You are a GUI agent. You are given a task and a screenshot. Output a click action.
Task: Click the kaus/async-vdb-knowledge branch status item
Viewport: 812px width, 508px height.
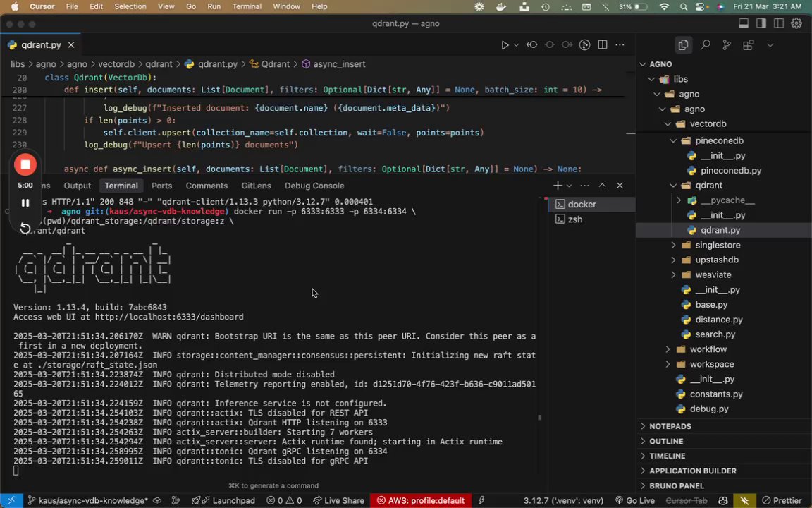(x=87, y=501)
